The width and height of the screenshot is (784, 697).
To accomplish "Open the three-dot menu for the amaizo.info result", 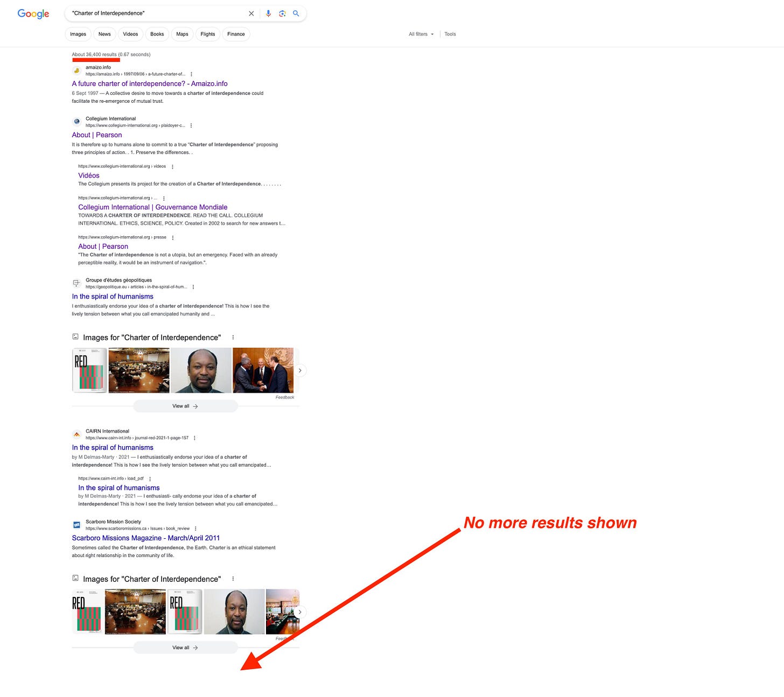I will 191,74.
